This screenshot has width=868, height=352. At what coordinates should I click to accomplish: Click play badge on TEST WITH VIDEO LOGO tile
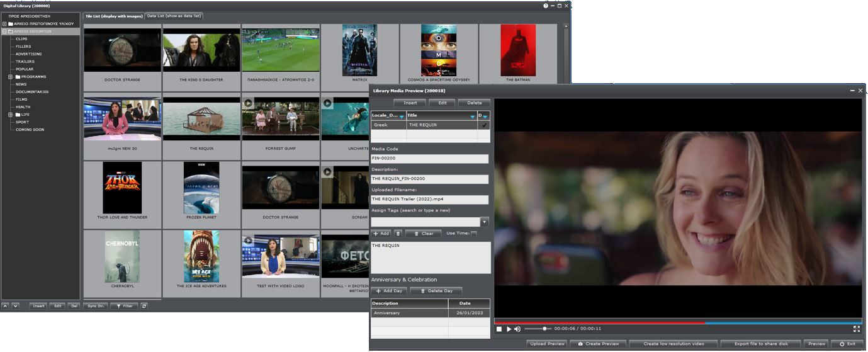[x=249, y=241]
